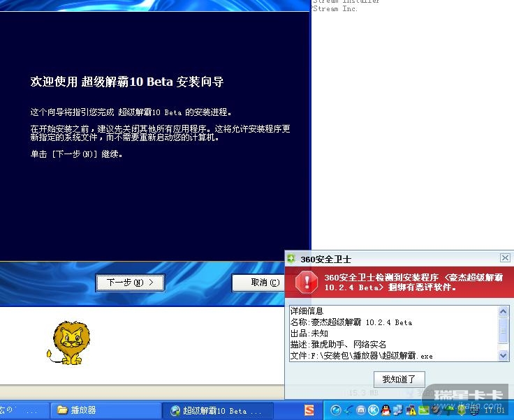Open QQ penguin tray icon
The image size is (514, 420).
point(385,410)
